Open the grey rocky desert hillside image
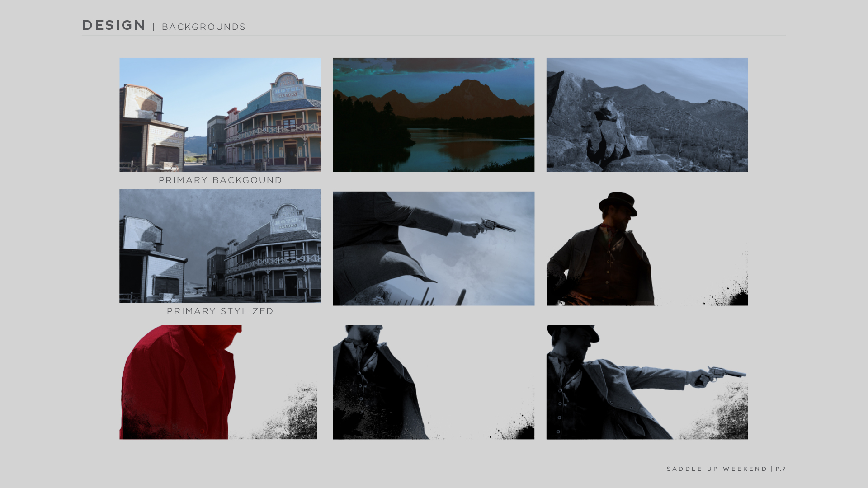 click(647, 115)
